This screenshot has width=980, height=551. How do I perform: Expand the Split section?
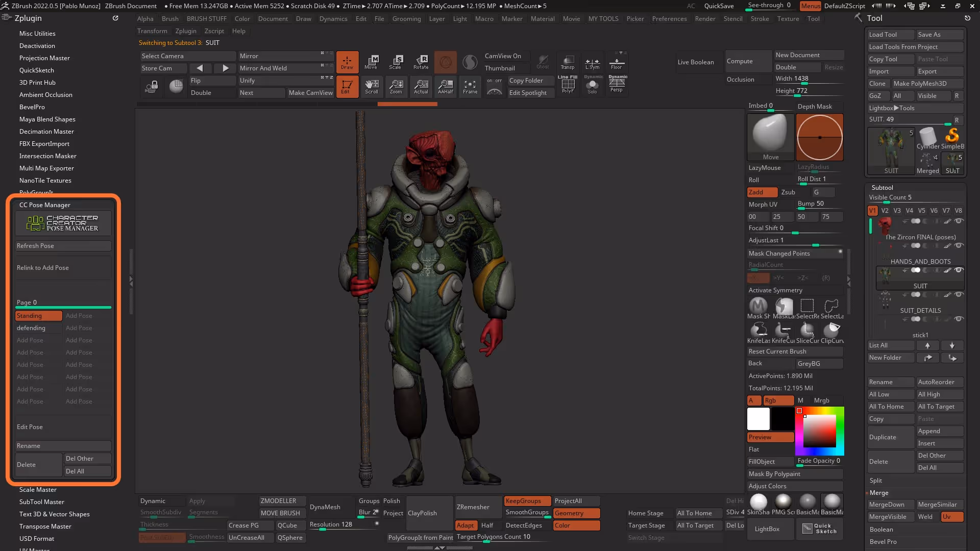pos(876,481)
